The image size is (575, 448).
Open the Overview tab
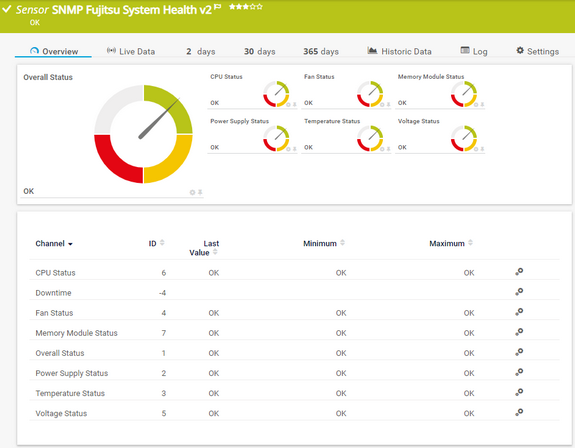[x=54, y=51]
